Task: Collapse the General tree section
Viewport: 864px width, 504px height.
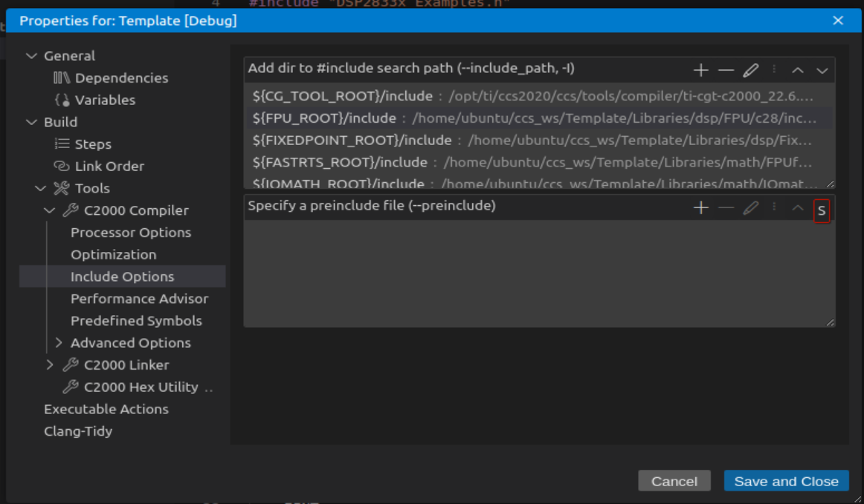Action: click(31, 56)
